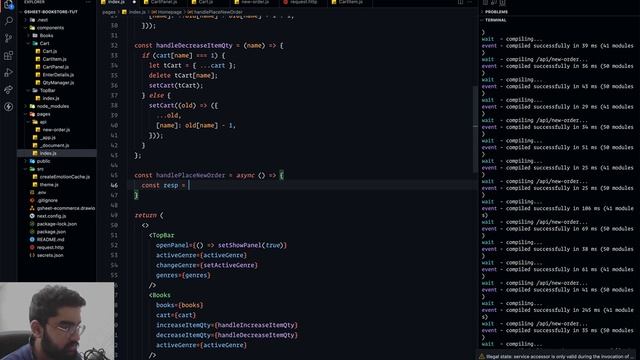Switch to the index.js editor tab
This screenshot has height=360, width=640.
tap(116, 2)
